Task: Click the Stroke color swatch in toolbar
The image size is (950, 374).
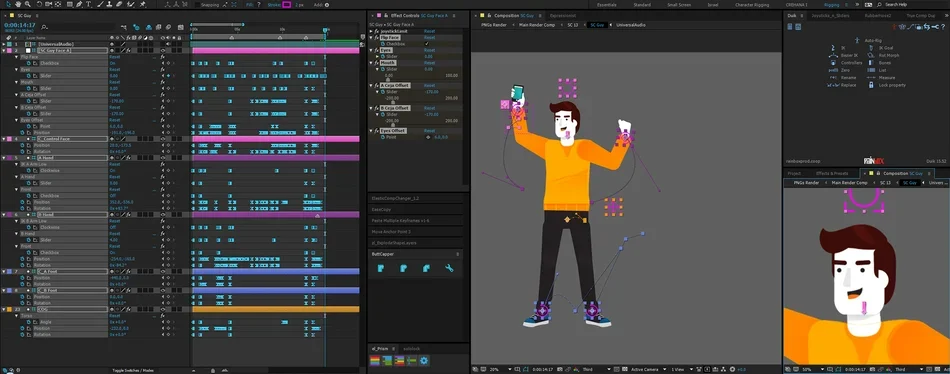Action: pos(287,4)
